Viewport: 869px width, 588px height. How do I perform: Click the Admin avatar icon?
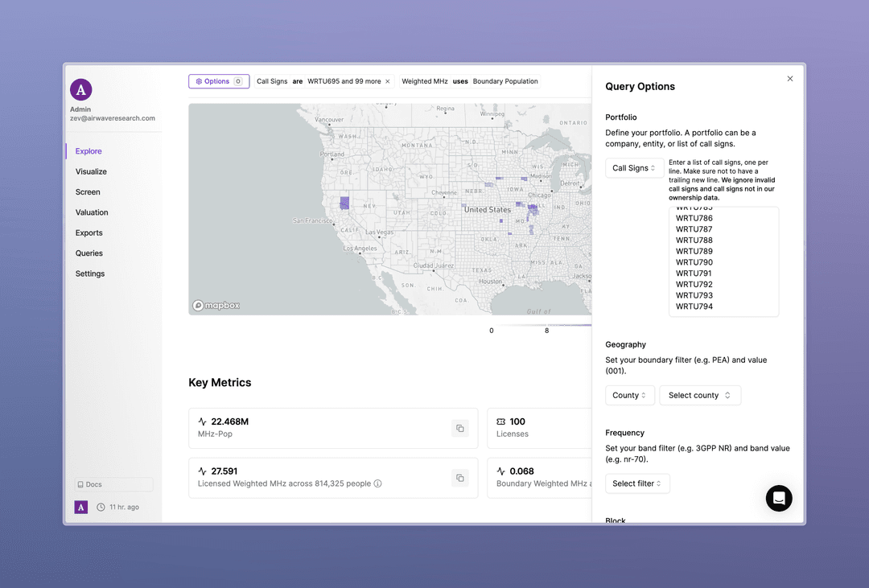80,90
